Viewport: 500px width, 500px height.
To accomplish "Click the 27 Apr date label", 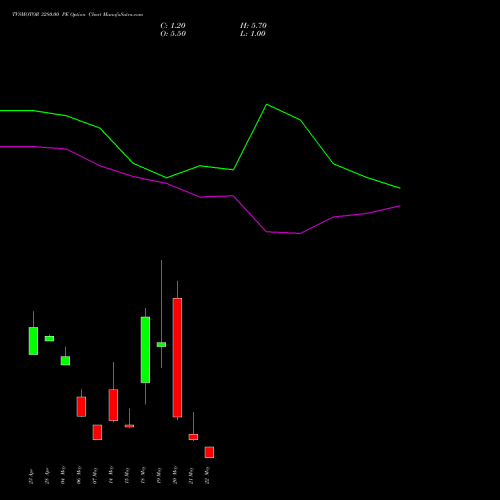I will click(31, 476).
